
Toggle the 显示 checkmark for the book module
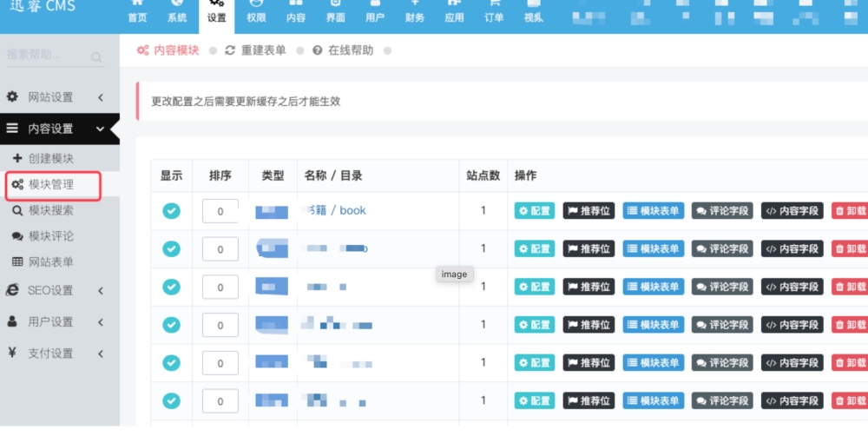coord(172,211)
